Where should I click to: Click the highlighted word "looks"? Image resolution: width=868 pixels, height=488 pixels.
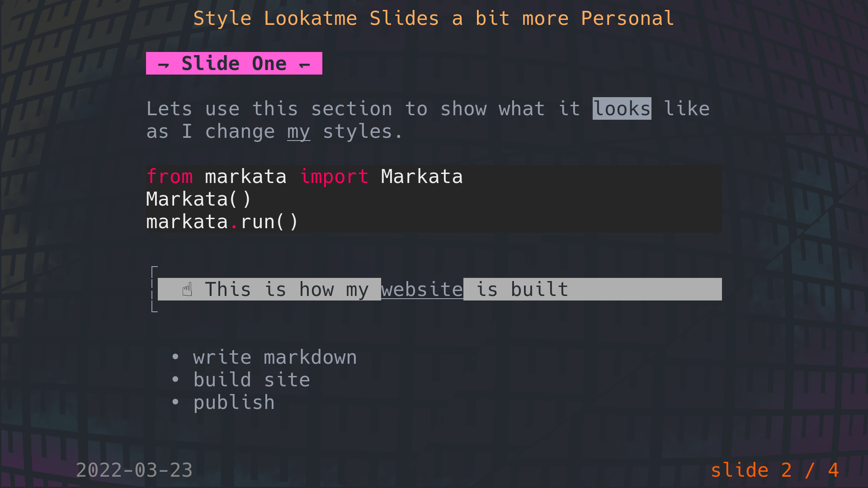coord(622,109)
